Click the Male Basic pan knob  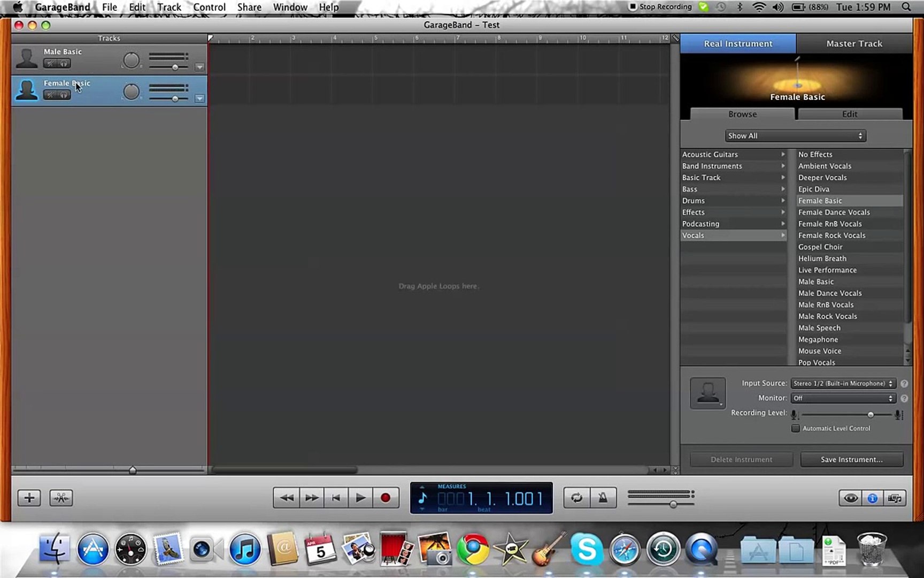pyautogui.click(x=131, y=60)
